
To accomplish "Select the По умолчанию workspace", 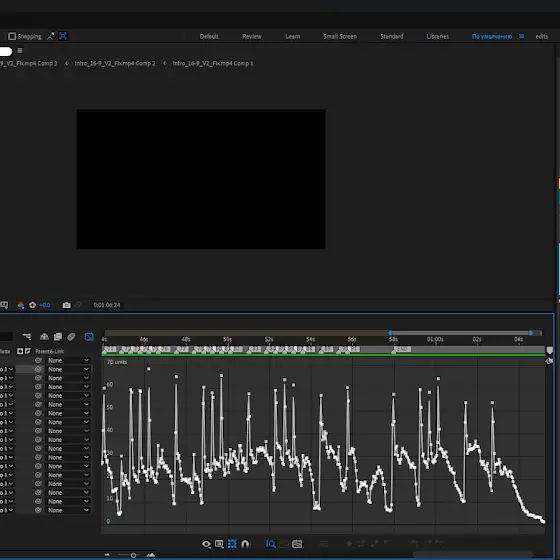I will 492,36.
